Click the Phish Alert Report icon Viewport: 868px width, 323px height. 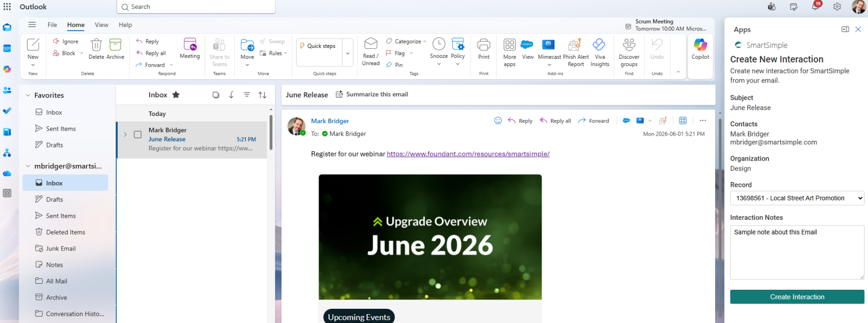(x=574, y=45)
